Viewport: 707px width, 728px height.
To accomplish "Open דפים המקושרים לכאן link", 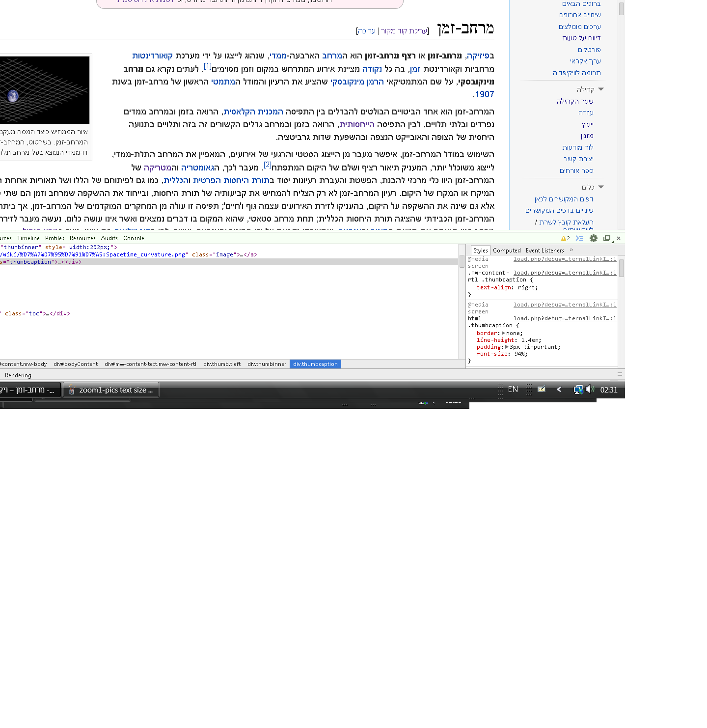I will [564, 199].
